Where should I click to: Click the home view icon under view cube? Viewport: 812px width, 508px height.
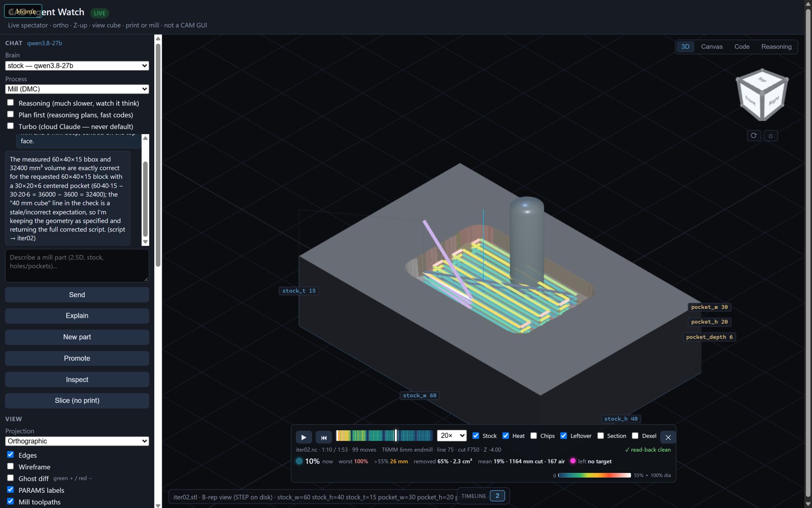coord(770,136)
